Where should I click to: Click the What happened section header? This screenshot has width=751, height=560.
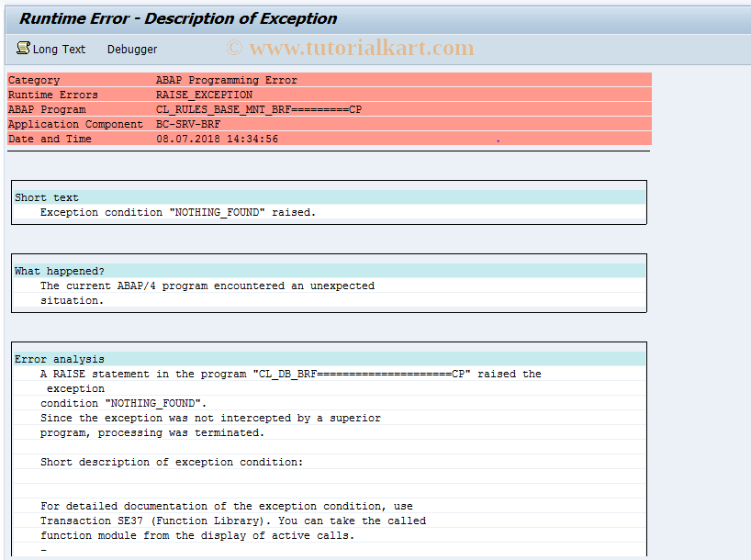point(51,270)
